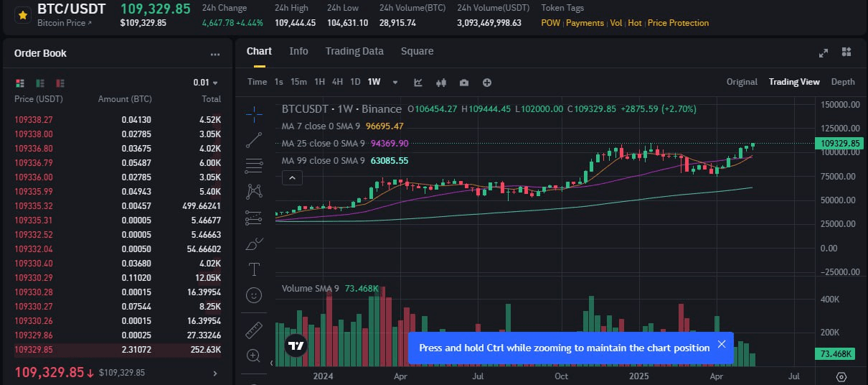This screenshot has width=868, height=385.
Task: Switch to Trading View chart mode
Action: pos(794,82)
